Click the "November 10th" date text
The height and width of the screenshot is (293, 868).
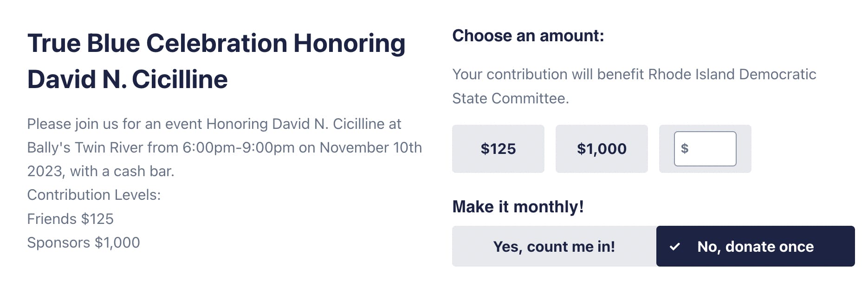point(371,147)
